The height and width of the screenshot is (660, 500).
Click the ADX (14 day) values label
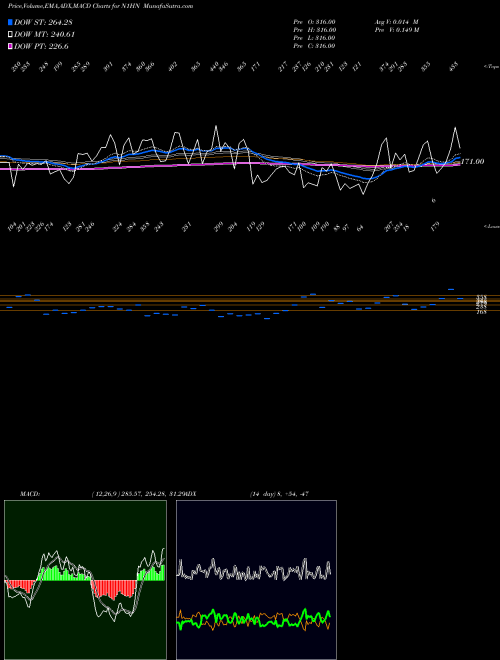tap(279, 494)
